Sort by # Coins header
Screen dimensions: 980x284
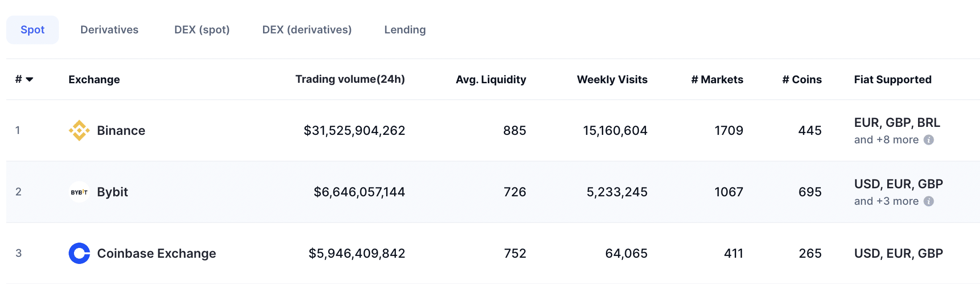pyautogui.click(x=802, y=80)
